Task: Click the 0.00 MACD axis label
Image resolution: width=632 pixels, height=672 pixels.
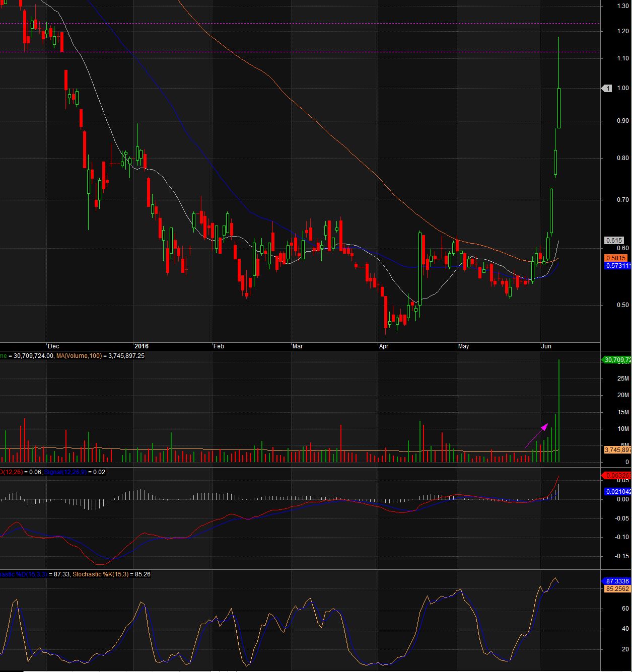Action: (623, 499)
